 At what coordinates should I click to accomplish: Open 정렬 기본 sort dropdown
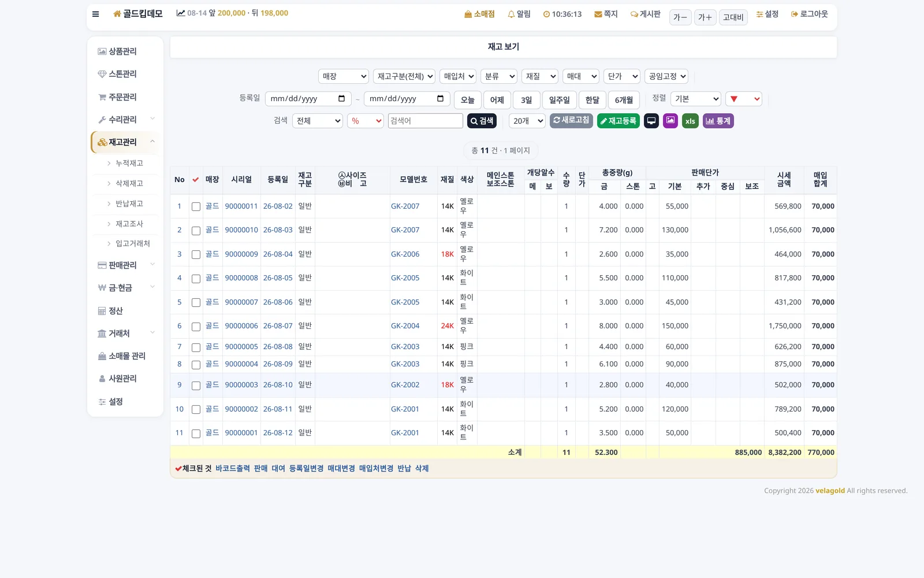tap(696, 99)
